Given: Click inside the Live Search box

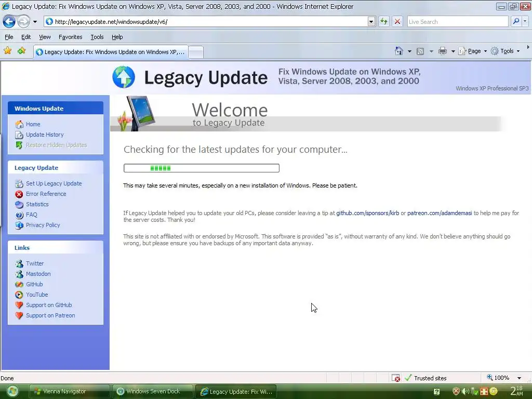Looking at the screenshot, I should point(458,22).
